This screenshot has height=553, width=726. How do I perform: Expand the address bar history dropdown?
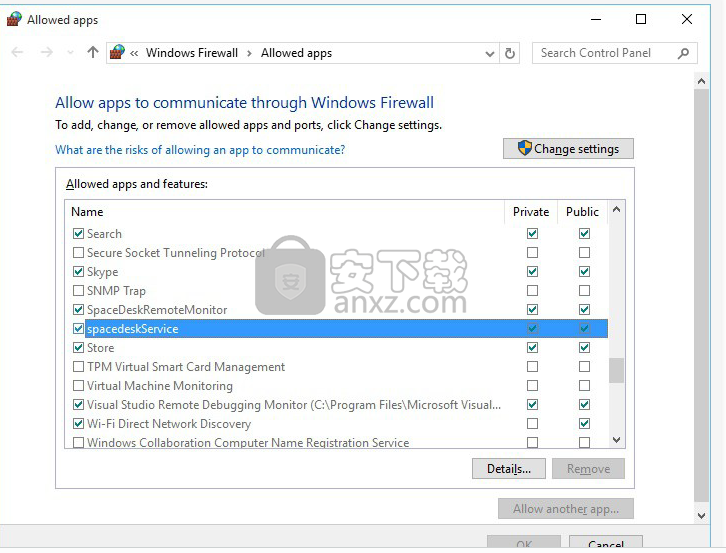coord(489,54)
